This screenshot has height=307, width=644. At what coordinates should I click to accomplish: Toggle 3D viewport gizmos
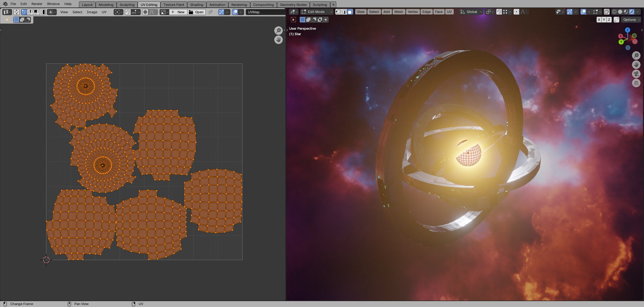[x=570, y=12]
